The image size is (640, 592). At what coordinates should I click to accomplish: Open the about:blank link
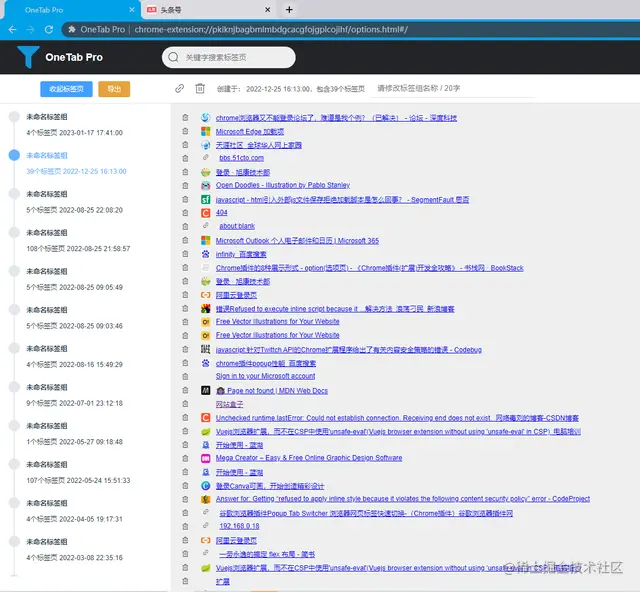pyautogui.click(x=237, y=226)
